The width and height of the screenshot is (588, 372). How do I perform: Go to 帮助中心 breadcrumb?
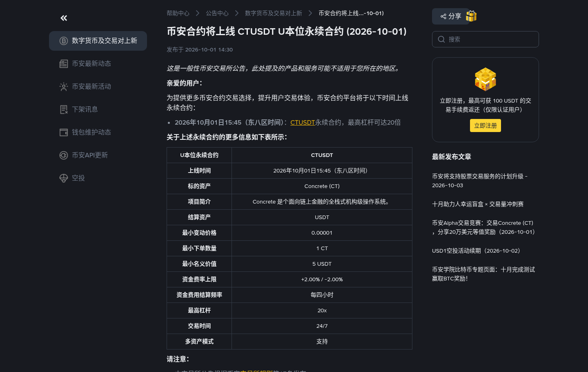coord(178,13)
